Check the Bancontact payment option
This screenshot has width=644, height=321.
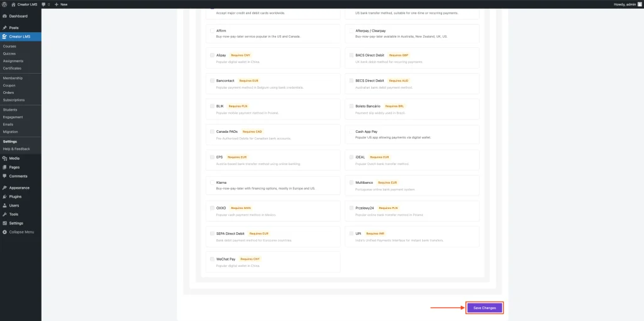click(212, 81)
